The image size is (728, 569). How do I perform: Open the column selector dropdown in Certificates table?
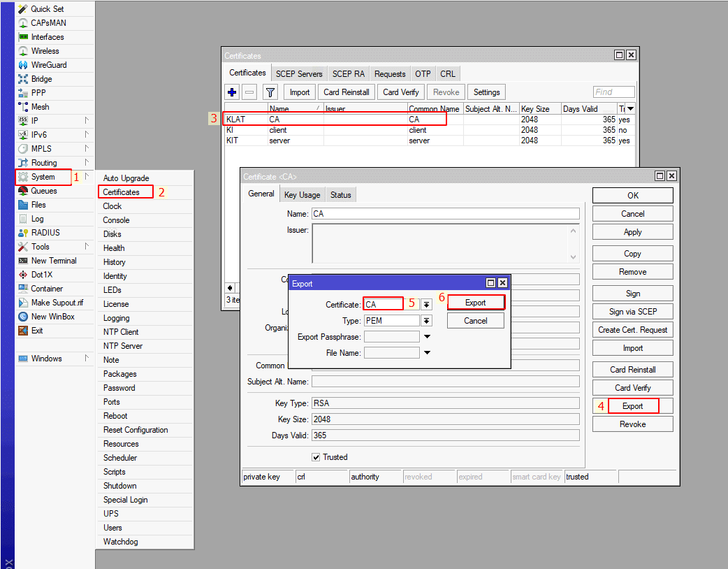coord(630,108)
